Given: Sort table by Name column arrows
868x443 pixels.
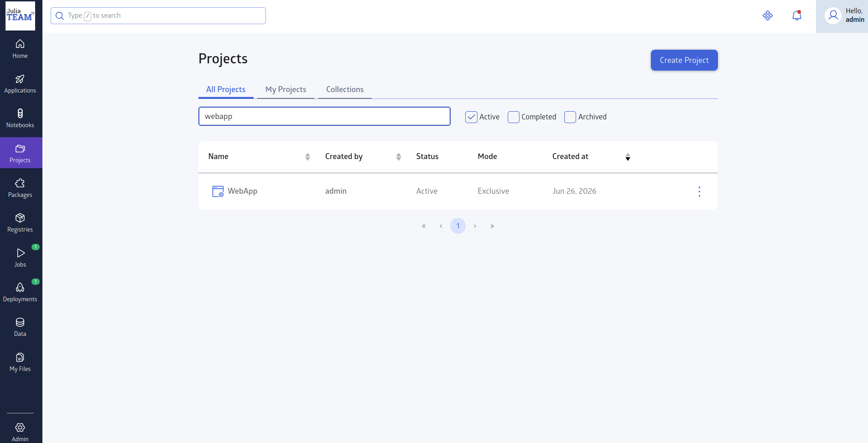Looking at the screenshot, I should (307, 157).
